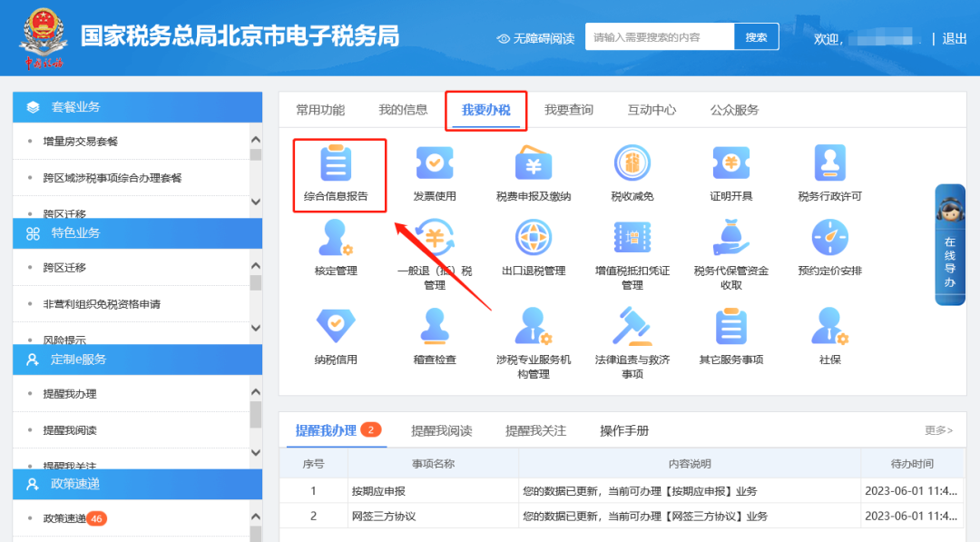
Task: Click the 特色业务 grid icon
Action: click(34, 234)
